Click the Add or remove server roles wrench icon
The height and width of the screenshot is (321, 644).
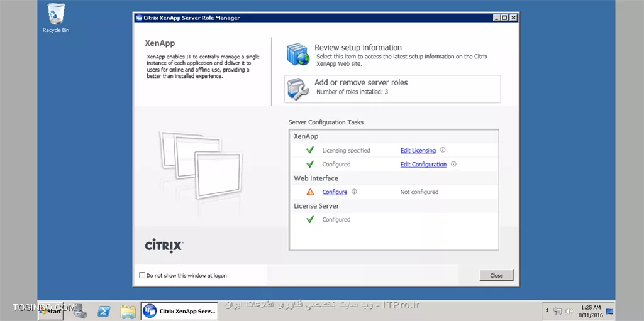tap(297, 88)
